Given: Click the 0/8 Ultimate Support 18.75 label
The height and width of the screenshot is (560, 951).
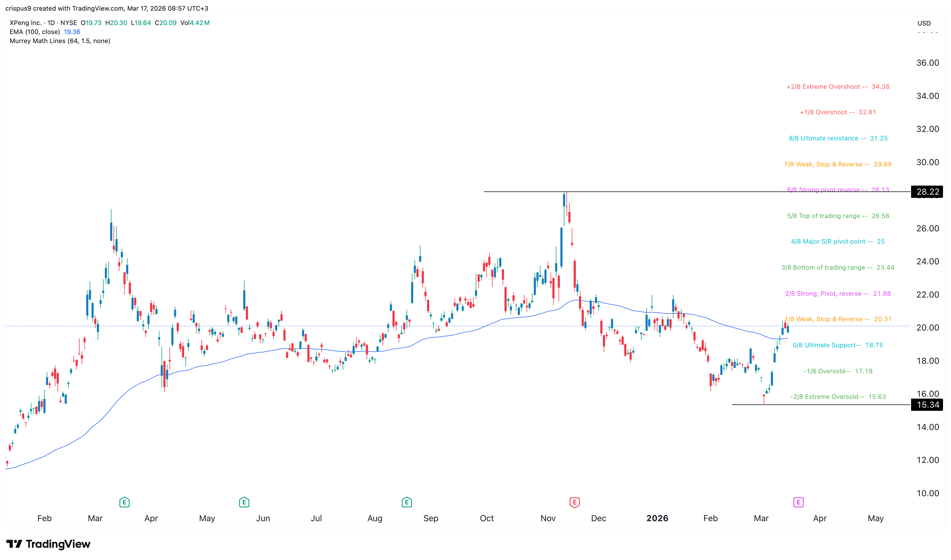Looking at the screenshot, I should tap(837, 345).
